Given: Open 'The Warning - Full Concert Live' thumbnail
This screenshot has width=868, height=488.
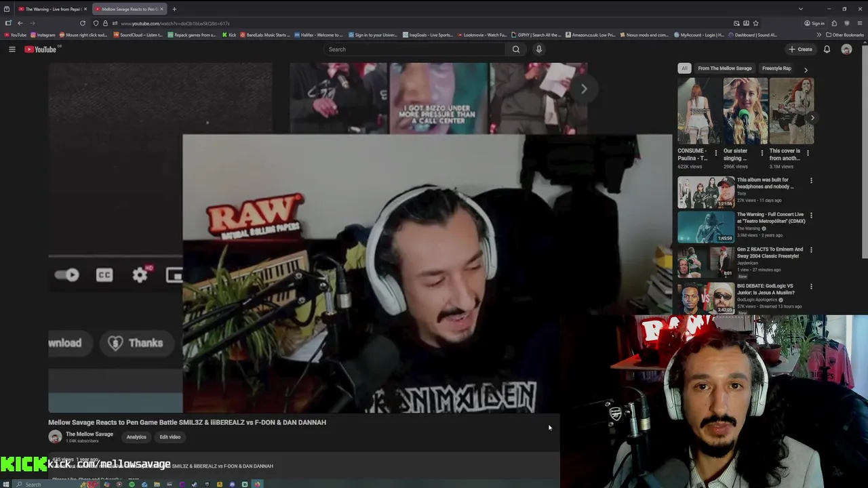Looking at the screenshot, I should (706, 226).
